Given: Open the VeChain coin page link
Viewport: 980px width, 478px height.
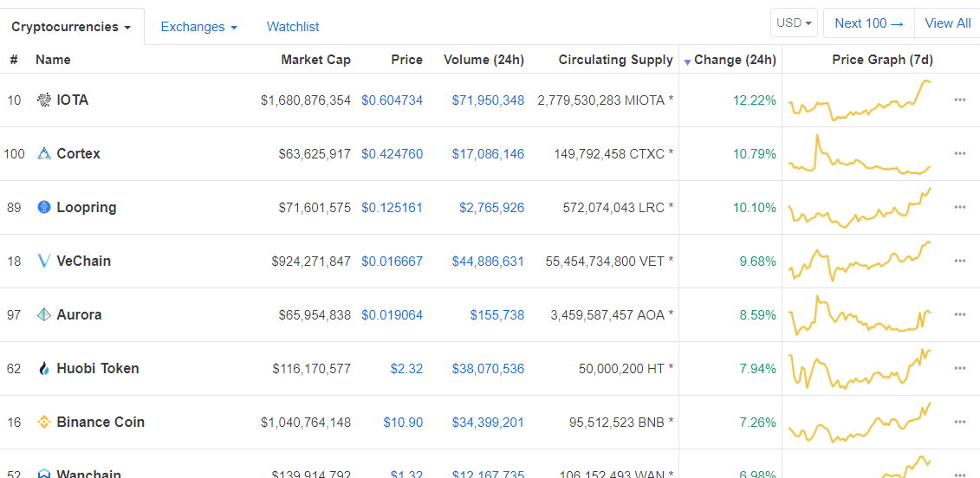Looking at the screenshot, I should 84,262.
